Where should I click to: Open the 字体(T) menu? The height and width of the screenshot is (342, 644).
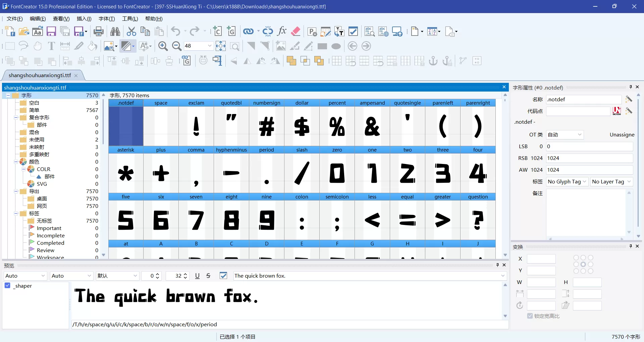point(106,19)
